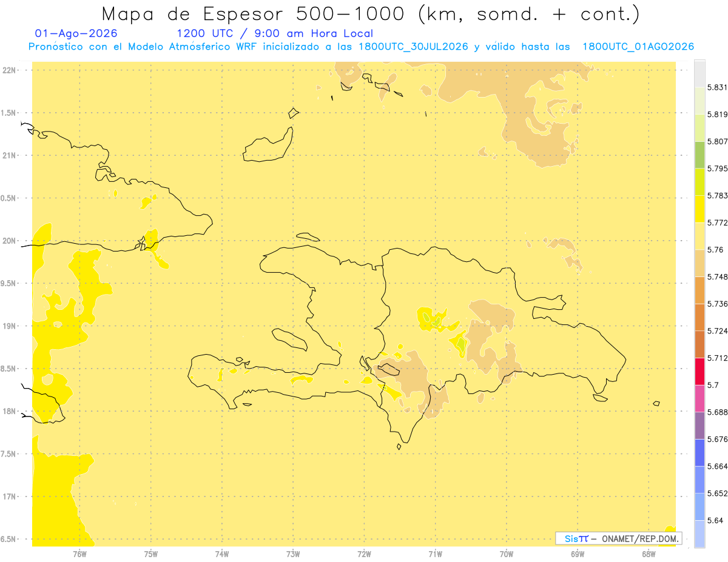Click the longitude label 69W
The image size is (728, 562).
tap(578, 554)
